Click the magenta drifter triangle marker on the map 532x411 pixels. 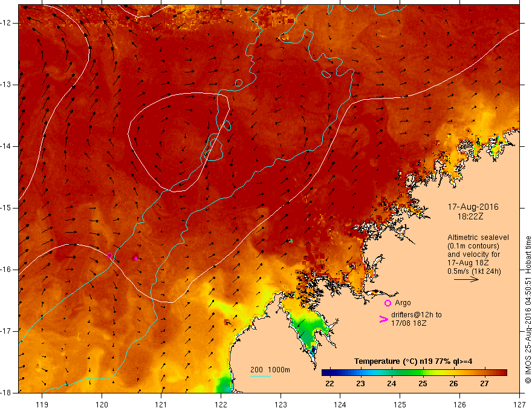(x=135, y=259)
